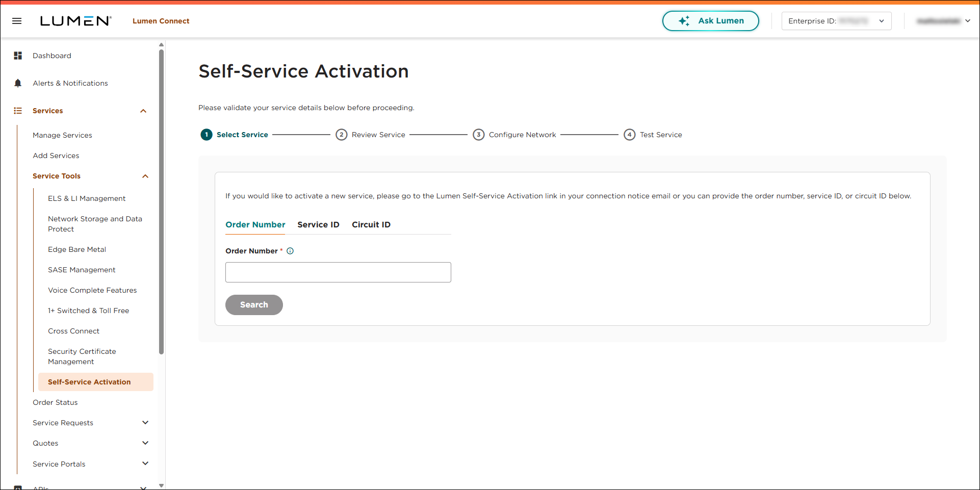Click the sidebar scroll up arrow
This screenshot has width=980, height=490.
pos(162,45)
